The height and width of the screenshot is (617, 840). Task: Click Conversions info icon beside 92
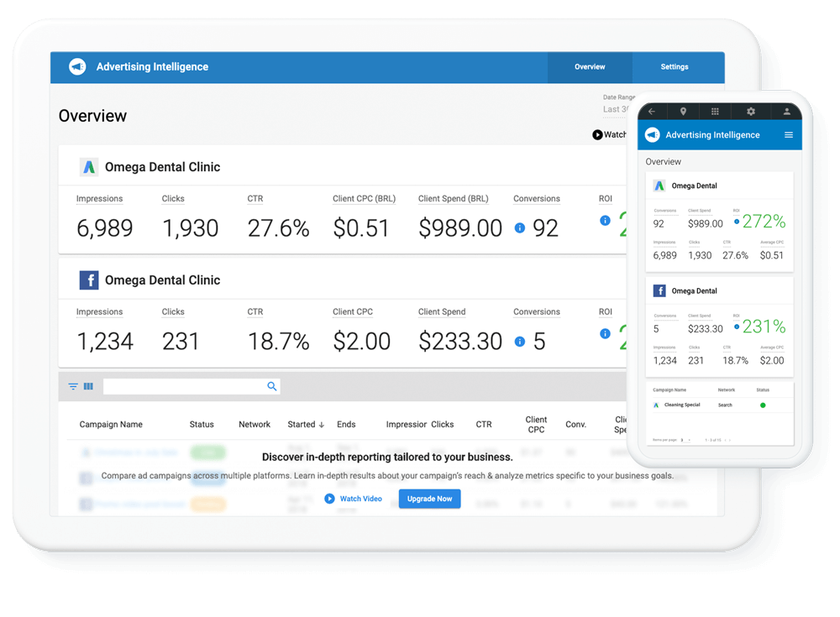point(520,228)
